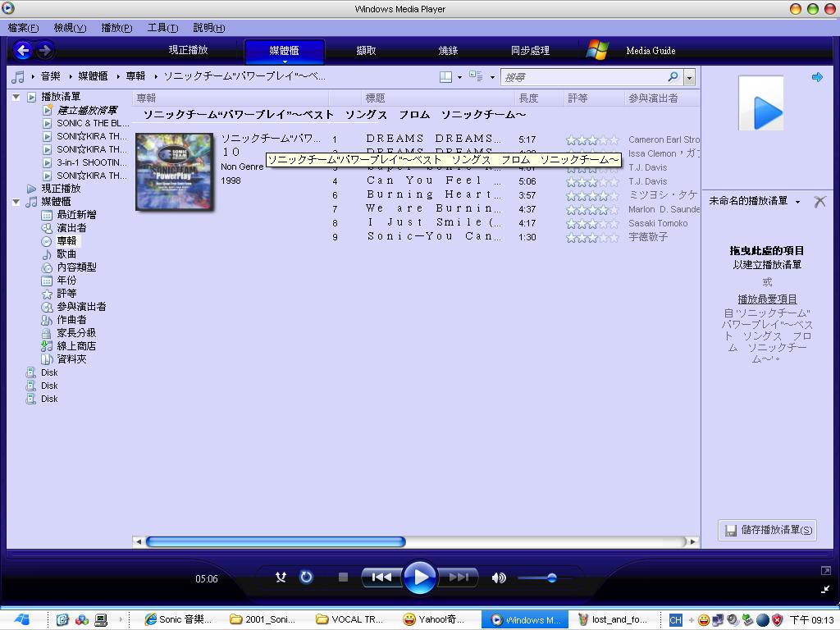Mute audio with the speaker icon

pyautogui.click(x=499, y=577)
